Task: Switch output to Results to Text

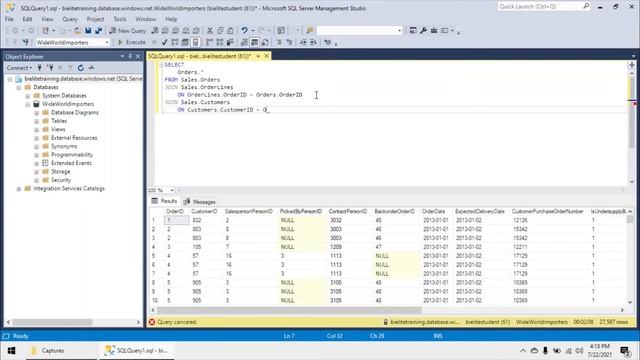Action: point(244,42)
